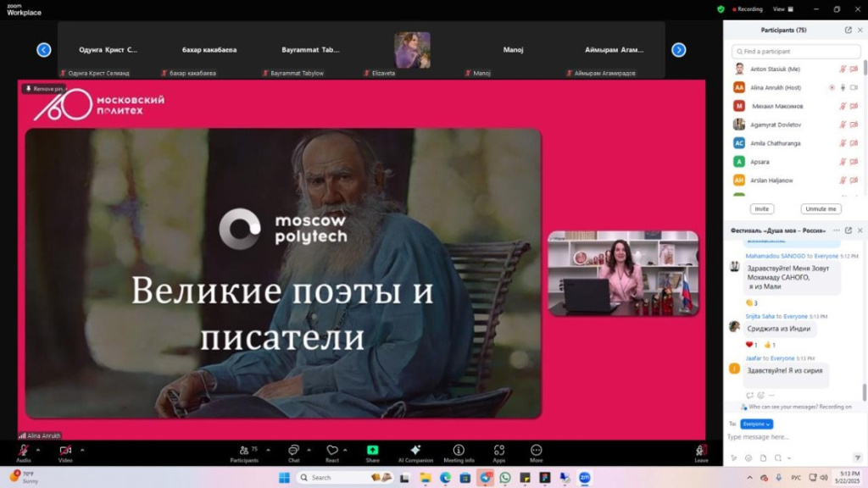This screenshot has height=488, width=868.
Task: Click sender name Srijita Saha in chat
Action: coord(759,317)
